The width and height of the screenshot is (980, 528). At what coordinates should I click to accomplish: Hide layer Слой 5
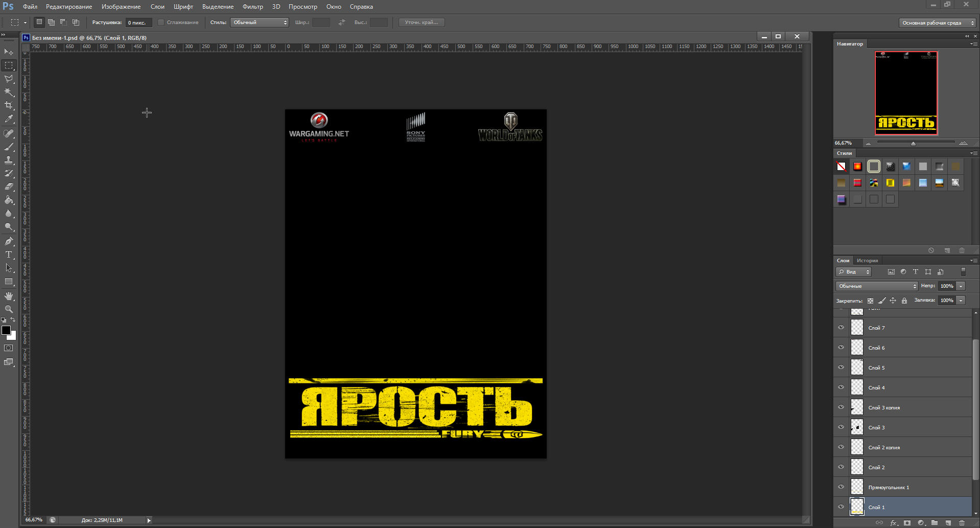coord(841,368)
